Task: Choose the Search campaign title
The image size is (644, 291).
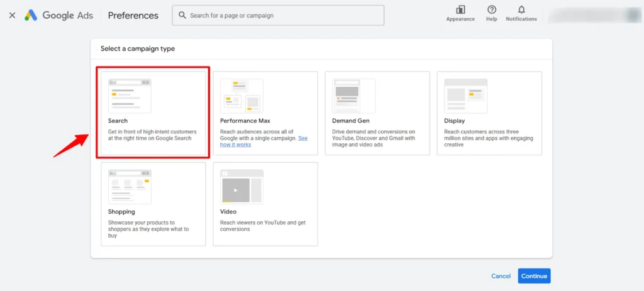Action: point(118,121)
